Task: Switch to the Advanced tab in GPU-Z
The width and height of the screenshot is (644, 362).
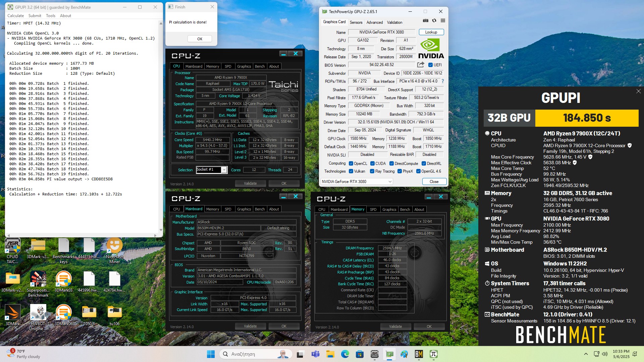Action: pyautogui.click(x=375, y=22)
